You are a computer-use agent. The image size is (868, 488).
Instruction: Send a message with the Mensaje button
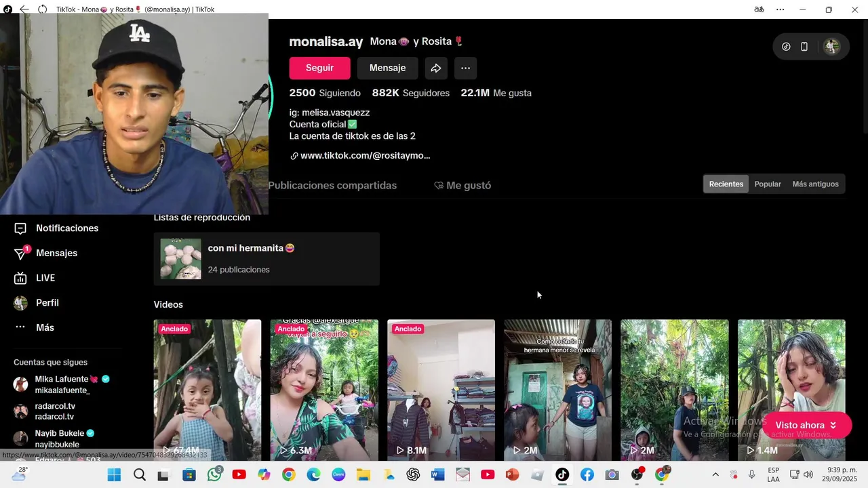point(387,68)
